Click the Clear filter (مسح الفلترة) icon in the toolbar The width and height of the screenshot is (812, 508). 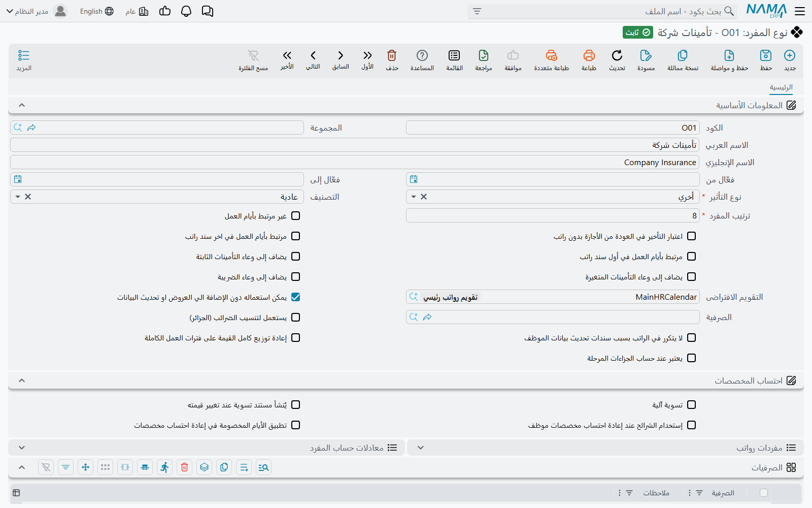coord(253,55)
